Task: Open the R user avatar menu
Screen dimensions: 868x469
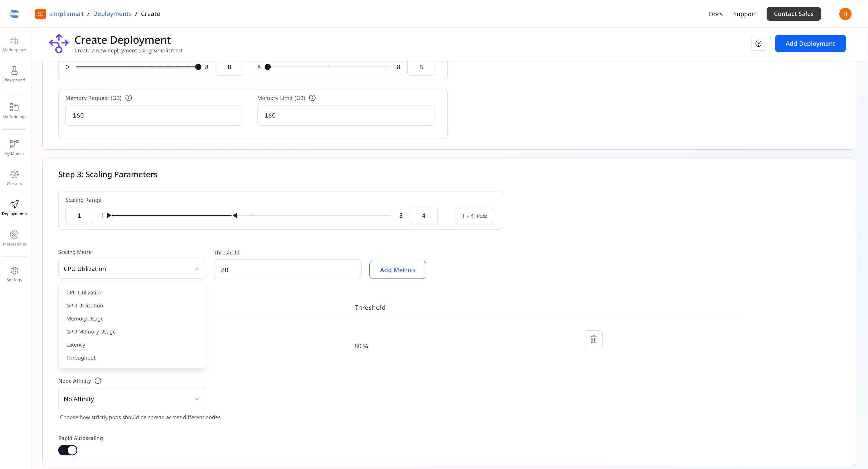Action: [x=845, y=14]
